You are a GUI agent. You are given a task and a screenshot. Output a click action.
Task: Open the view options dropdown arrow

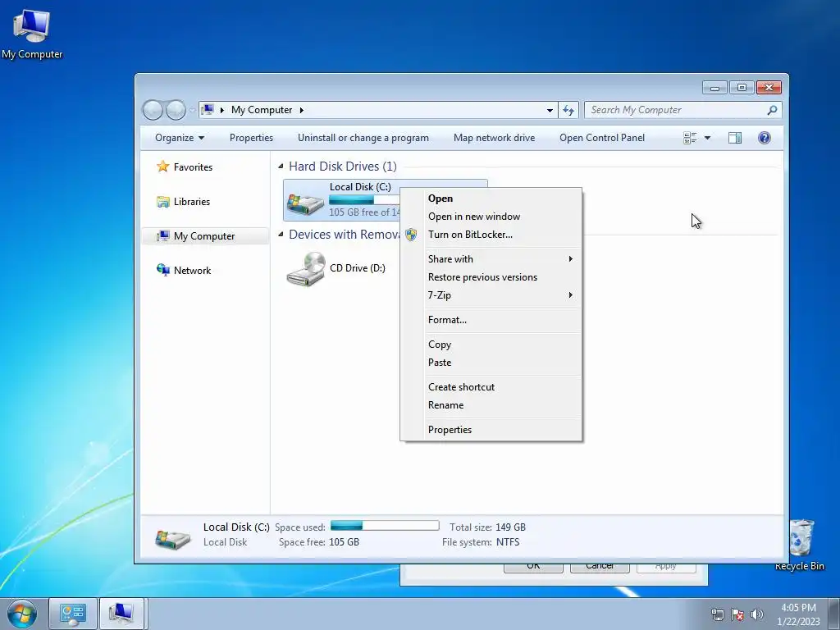point(707,138)
